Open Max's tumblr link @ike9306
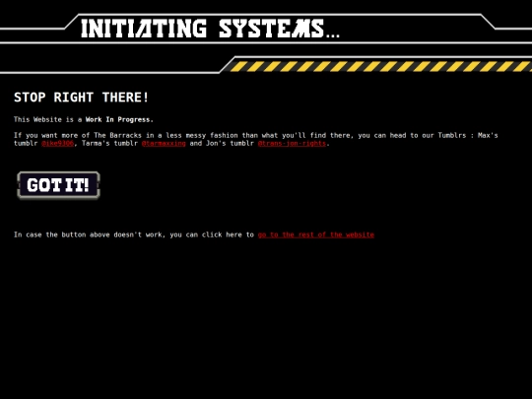This screenshot has width=532, height=399. 57,143
